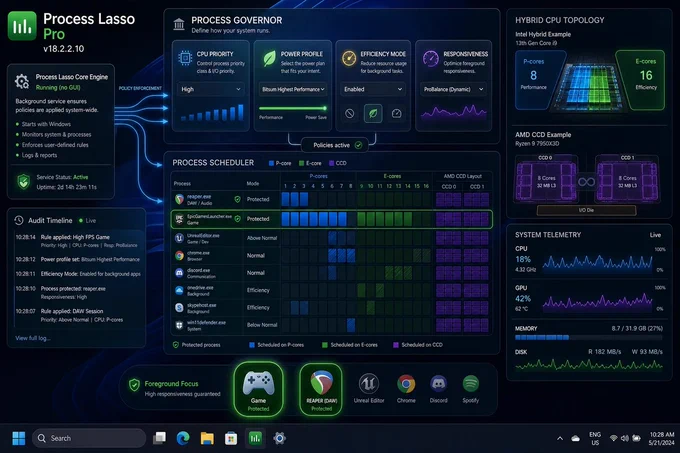Click the CPU Priority chip icon

[x=185, y=58]
